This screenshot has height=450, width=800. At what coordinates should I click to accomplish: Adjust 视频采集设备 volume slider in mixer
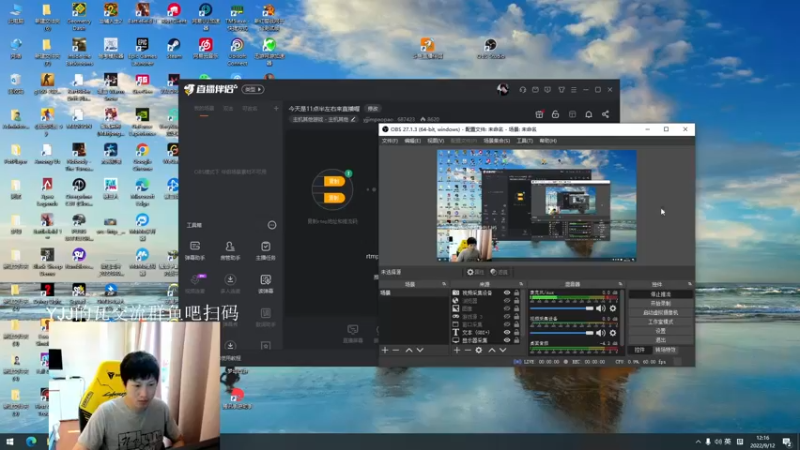562,333
